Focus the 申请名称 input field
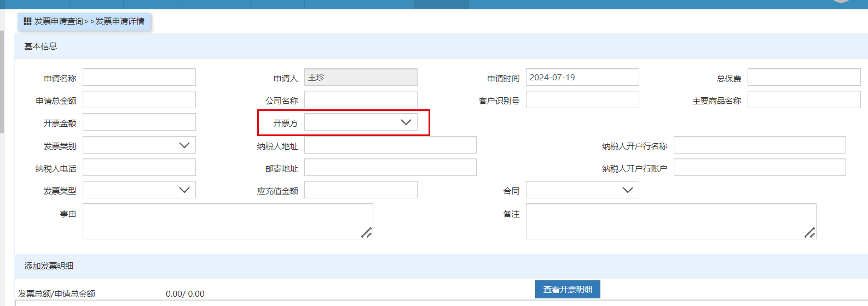This screenshot has width=868, height=306. click(x=139, y=78)
